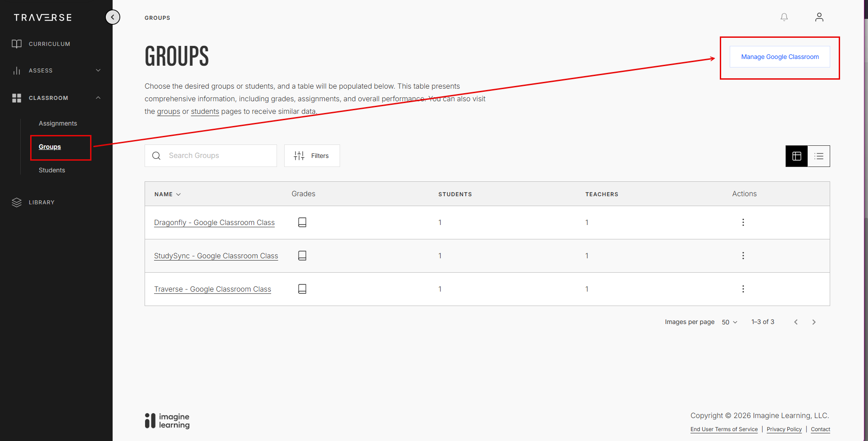Follow the students link in description
This screenshot has height=441, width=868.
(x=205, y=111)
